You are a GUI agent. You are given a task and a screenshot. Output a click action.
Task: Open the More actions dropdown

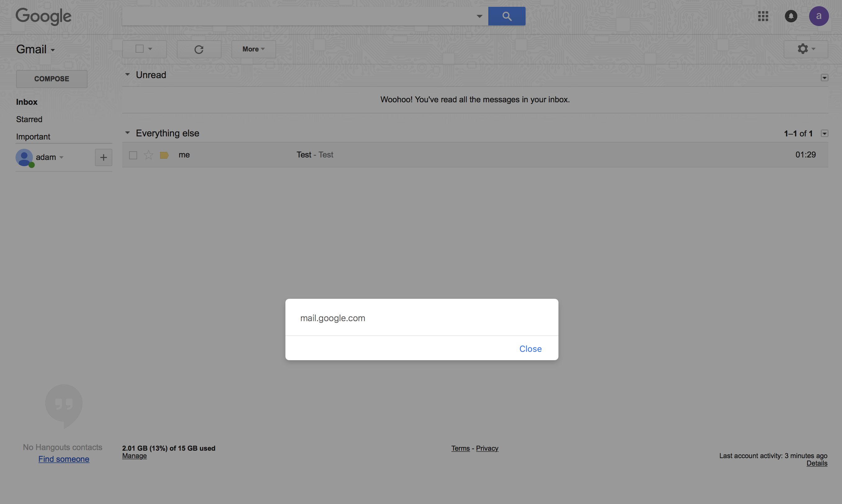point(253,49)
